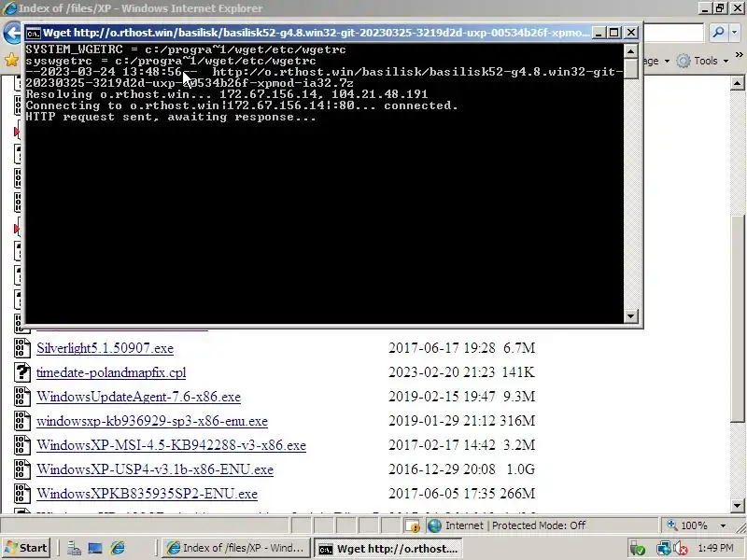Open WindowsXP-USP4-v3.1b-x86-ENU.exe link

click(155, 469)
